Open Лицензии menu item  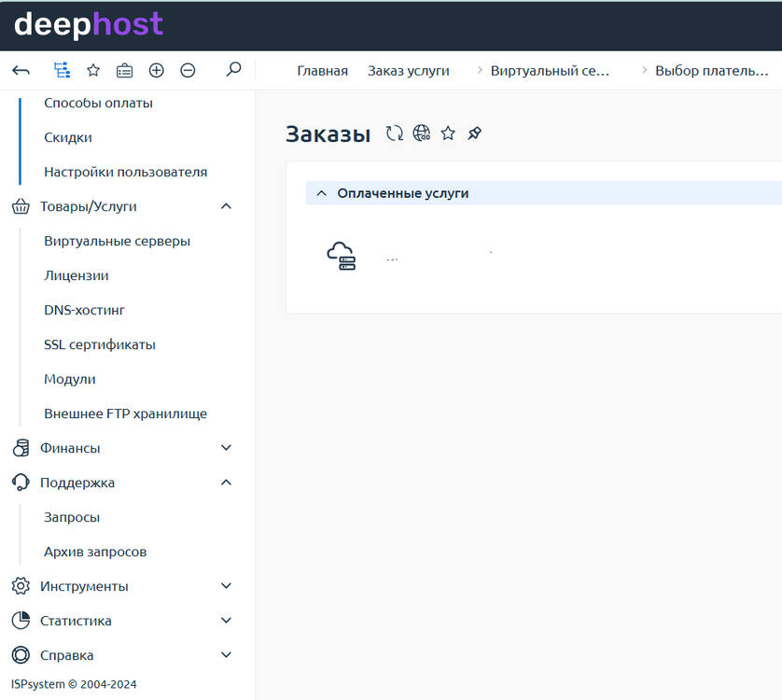click(77, 275)
